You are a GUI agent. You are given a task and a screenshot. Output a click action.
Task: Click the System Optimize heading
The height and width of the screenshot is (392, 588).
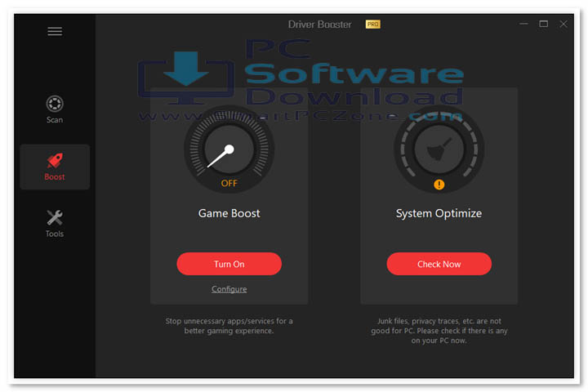pyautogui.click(x=439, y=213)
